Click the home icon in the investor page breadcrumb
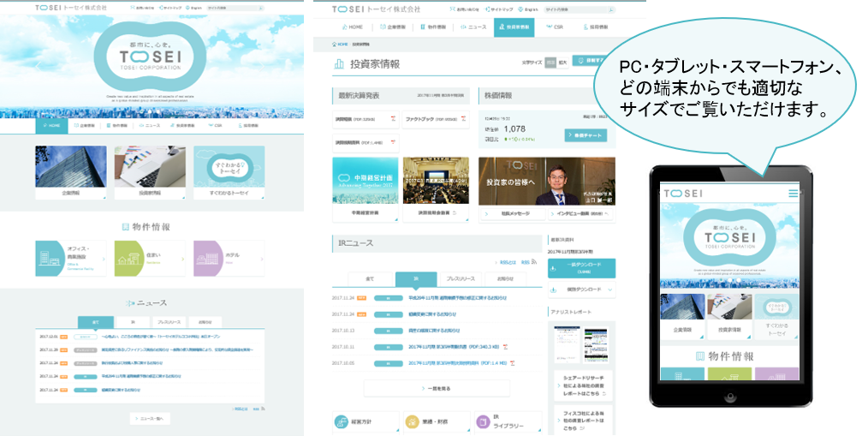 click(x=334, y=45)
